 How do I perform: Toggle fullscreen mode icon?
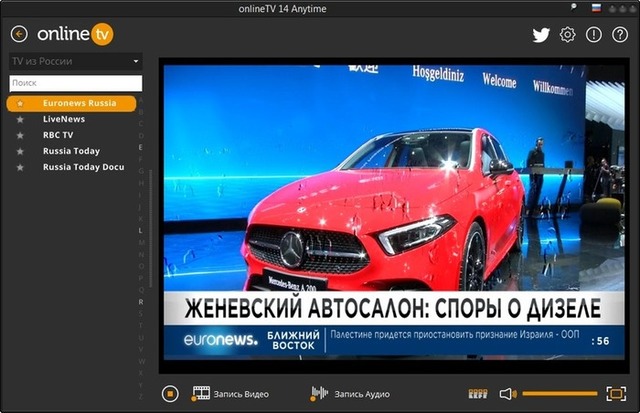pos(616,394)
